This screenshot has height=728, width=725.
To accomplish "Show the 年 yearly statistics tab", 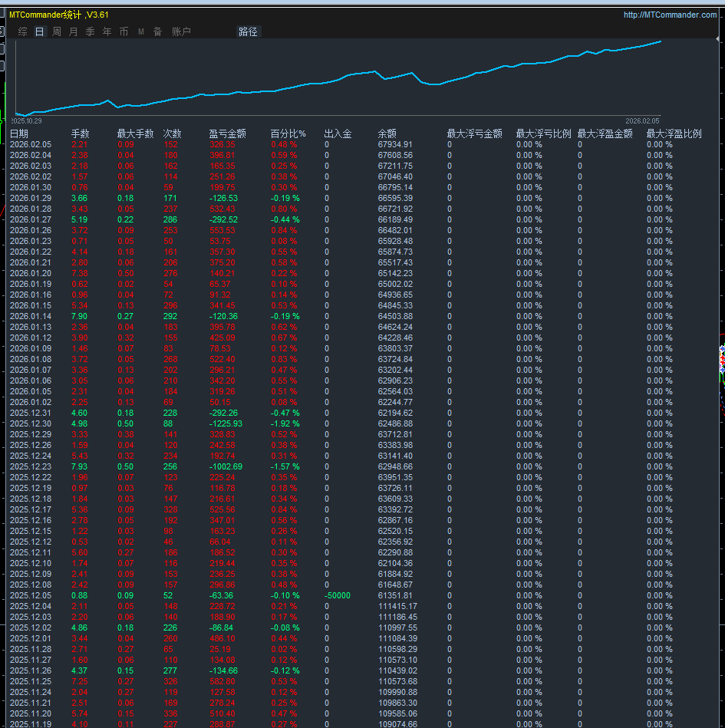I will 107,31.
